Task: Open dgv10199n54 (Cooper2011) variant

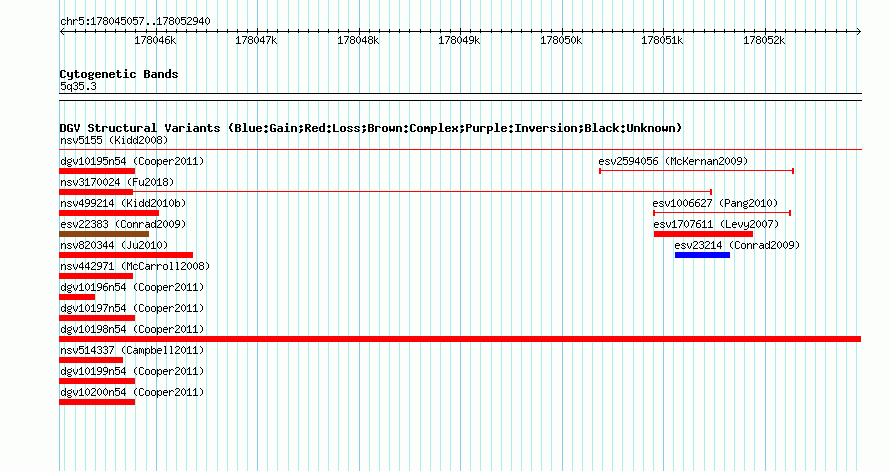Action: [132, 371]
